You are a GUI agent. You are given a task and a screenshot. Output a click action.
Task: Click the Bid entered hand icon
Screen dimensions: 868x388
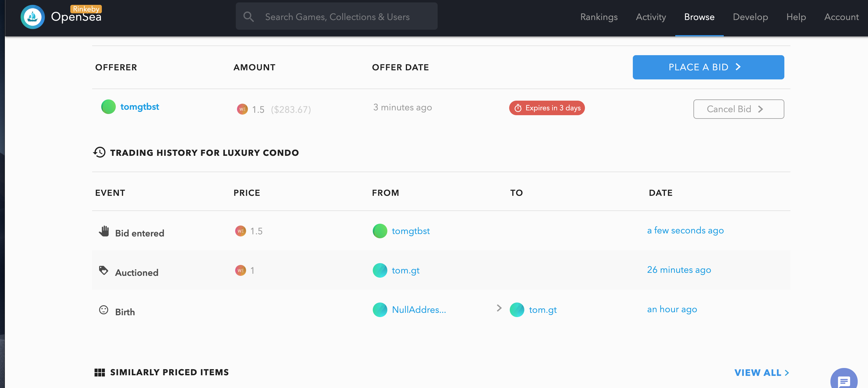pos(104,231)
